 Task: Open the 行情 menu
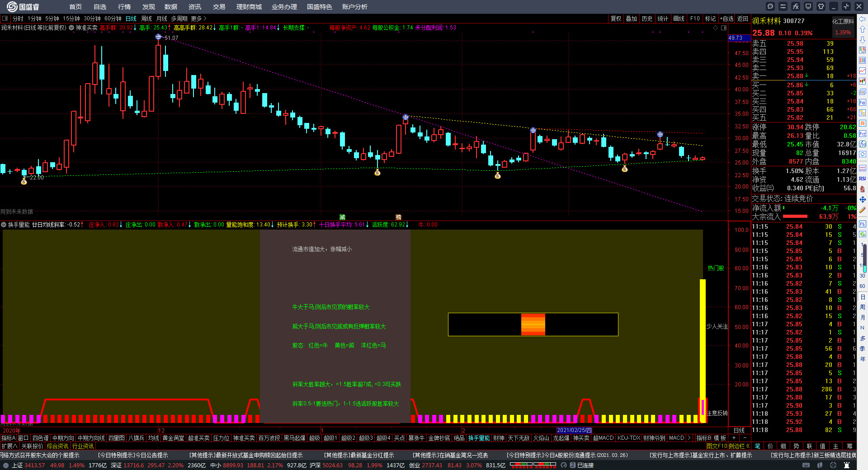pyautogui.click(x=124, y=7)
